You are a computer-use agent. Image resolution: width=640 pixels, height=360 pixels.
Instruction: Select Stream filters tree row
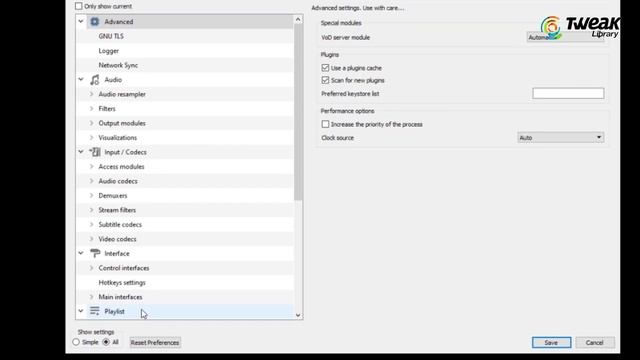tap(184, 210)
